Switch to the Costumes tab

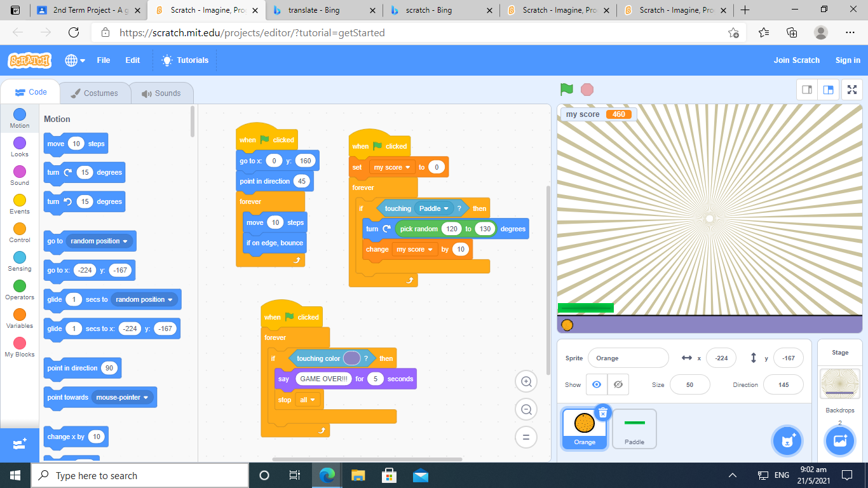point(94,93)
